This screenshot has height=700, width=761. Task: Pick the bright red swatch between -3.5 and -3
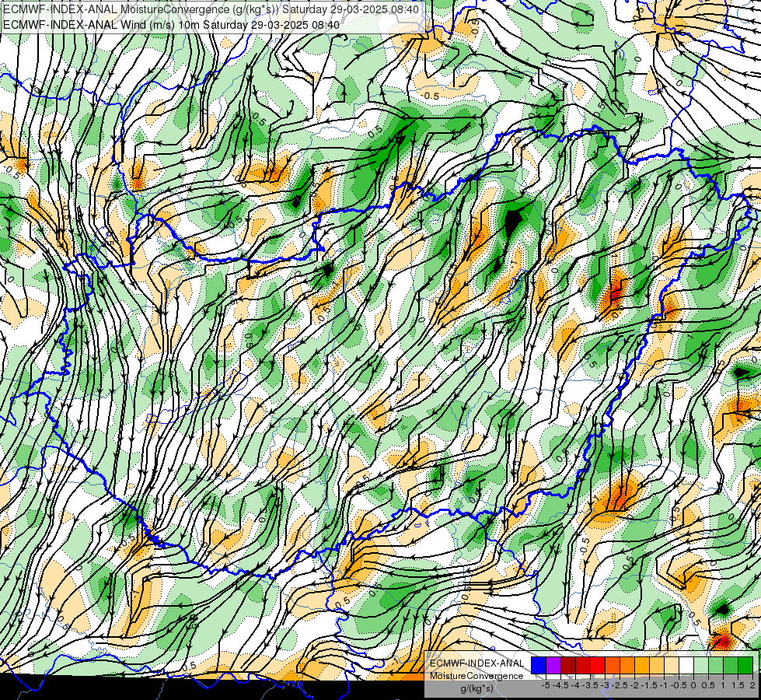pyautogui.click(x=598, y=665)
